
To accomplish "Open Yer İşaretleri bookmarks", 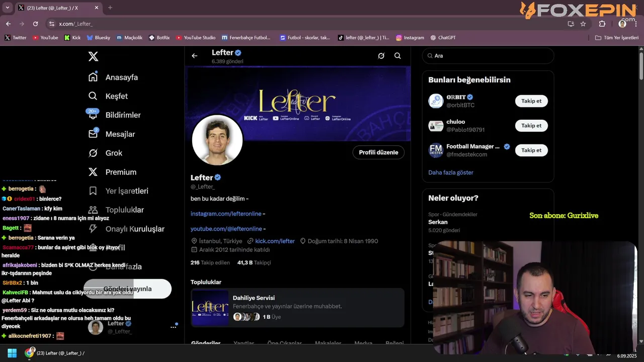I will pos(118,191).
